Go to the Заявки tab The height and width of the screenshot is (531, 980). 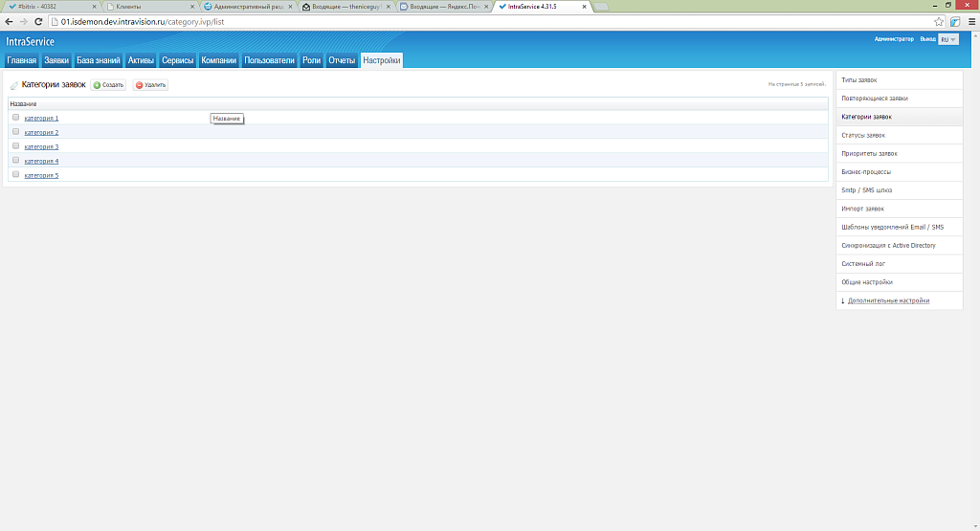click(x=56, y=60)
